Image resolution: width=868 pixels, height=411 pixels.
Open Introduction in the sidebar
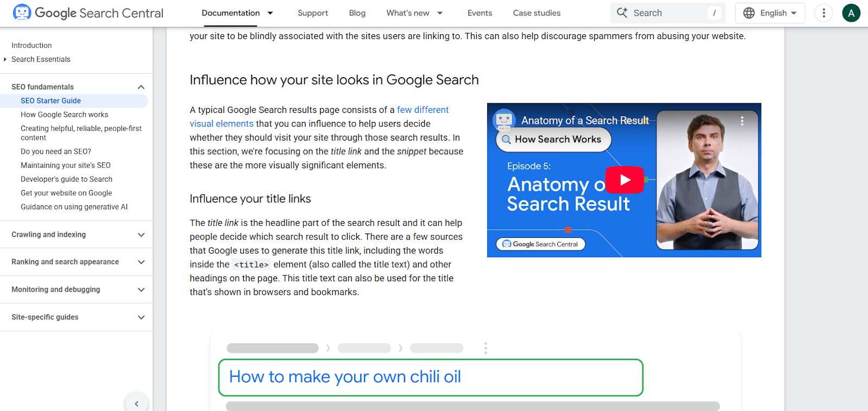(31, 46)
